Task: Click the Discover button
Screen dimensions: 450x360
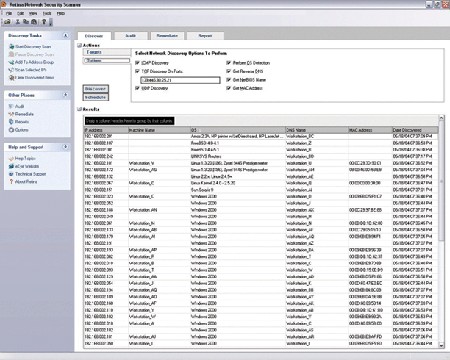Action: click(x=96, y=89)
